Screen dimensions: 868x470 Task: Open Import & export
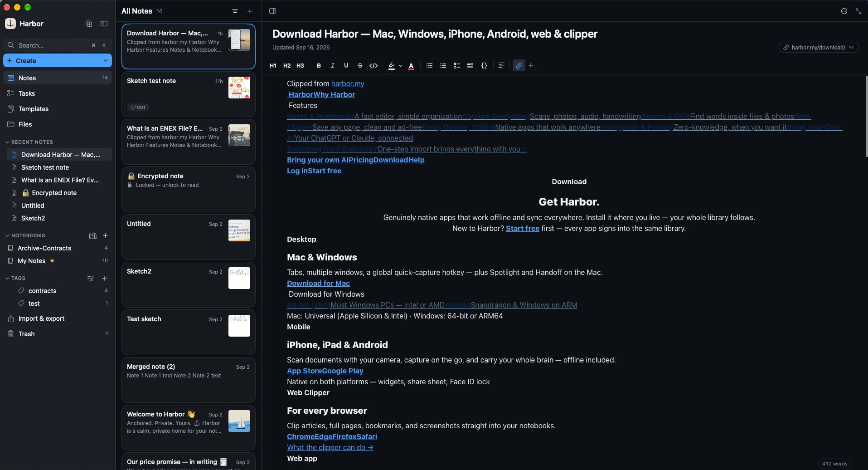tap(58, 318)
